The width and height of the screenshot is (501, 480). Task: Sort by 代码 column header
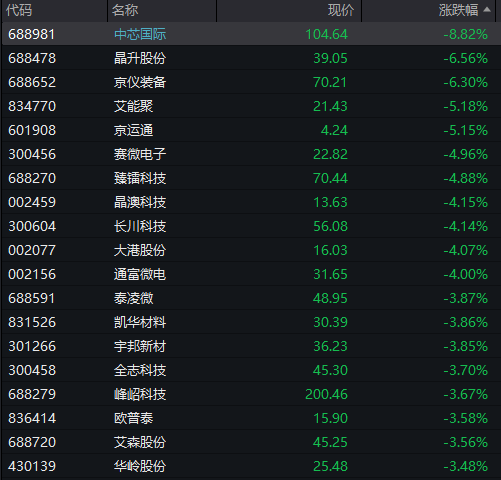pos(19,10)
